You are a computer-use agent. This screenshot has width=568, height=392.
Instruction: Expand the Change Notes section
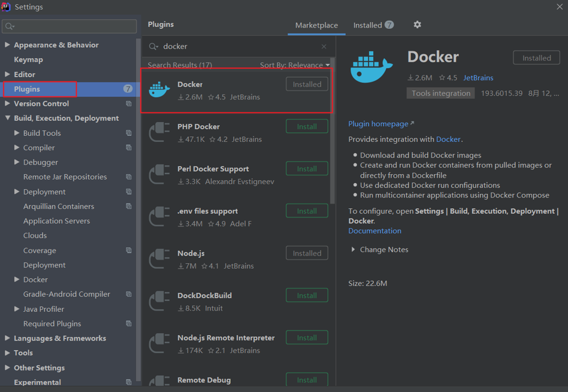[353, 250]
